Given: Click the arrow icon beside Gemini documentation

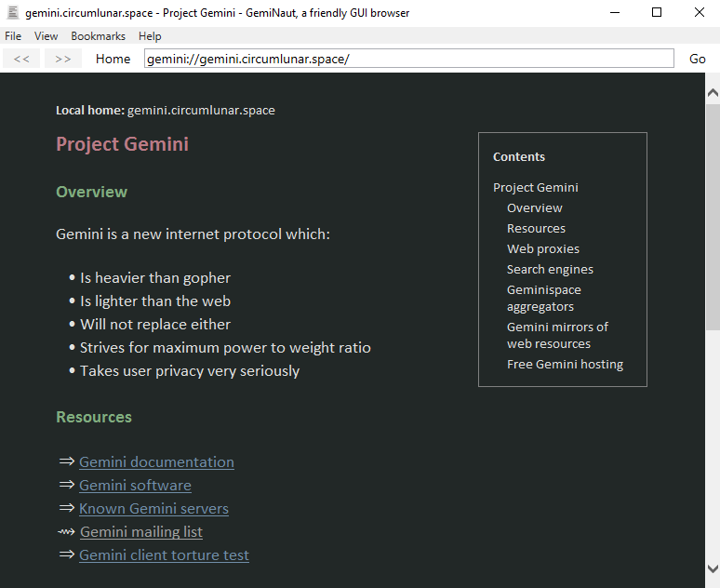Looking at the screenshot, I should point(67,461).
